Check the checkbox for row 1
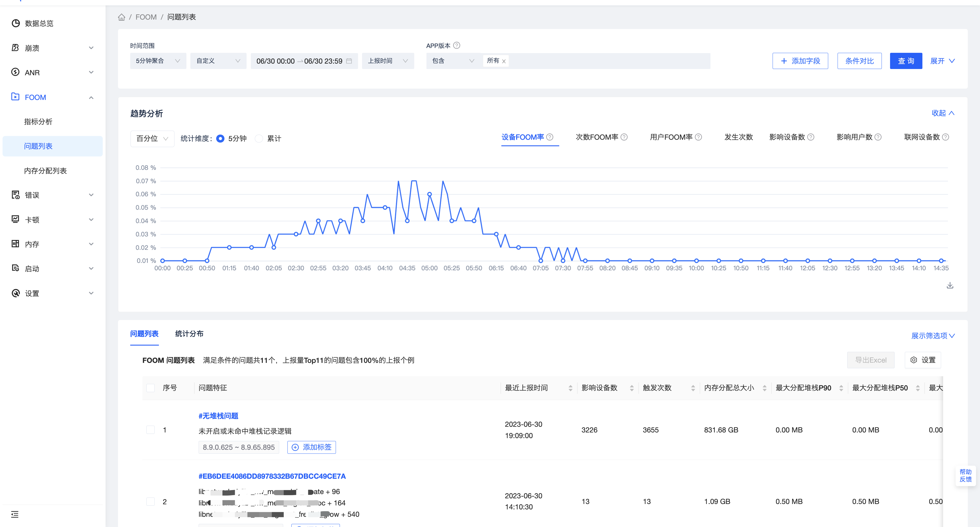Viewport: 980px width, 527px height. pyautogui.click(x=151, y=430)
